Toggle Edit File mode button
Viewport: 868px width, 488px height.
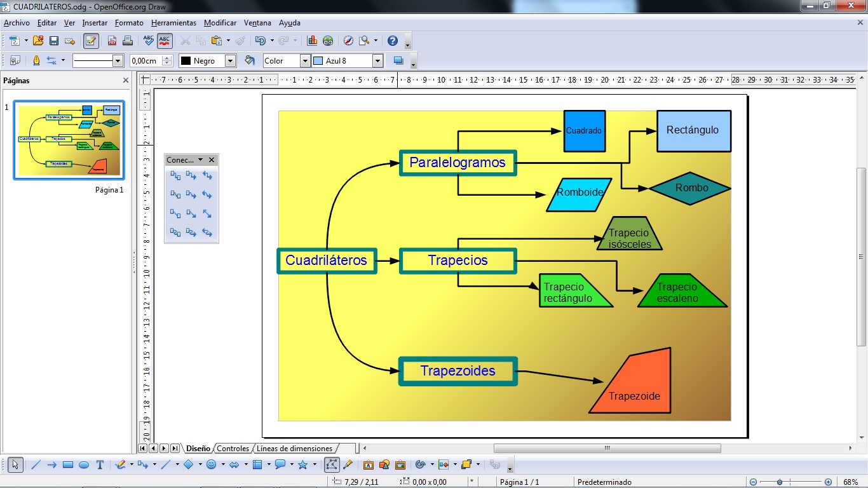tap(91, 41)
